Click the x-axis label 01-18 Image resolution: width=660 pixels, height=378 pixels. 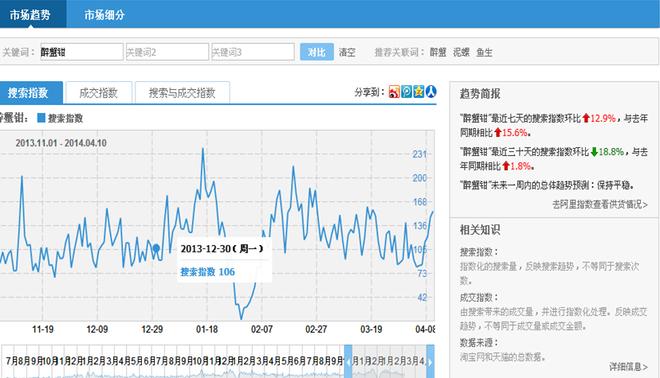coord(207,329)
